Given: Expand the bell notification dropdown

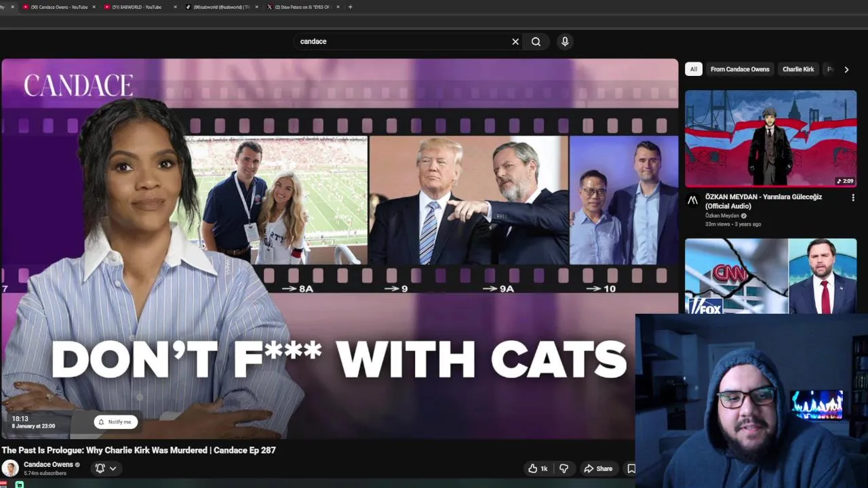Looking at the screenshot, I should click(113, 468).
